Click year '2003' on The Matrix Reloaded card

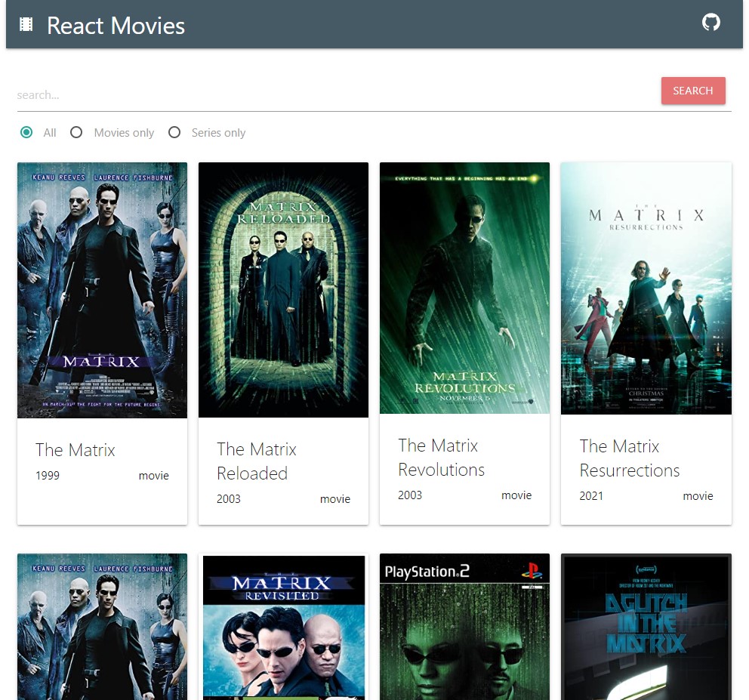coord(228,499)
